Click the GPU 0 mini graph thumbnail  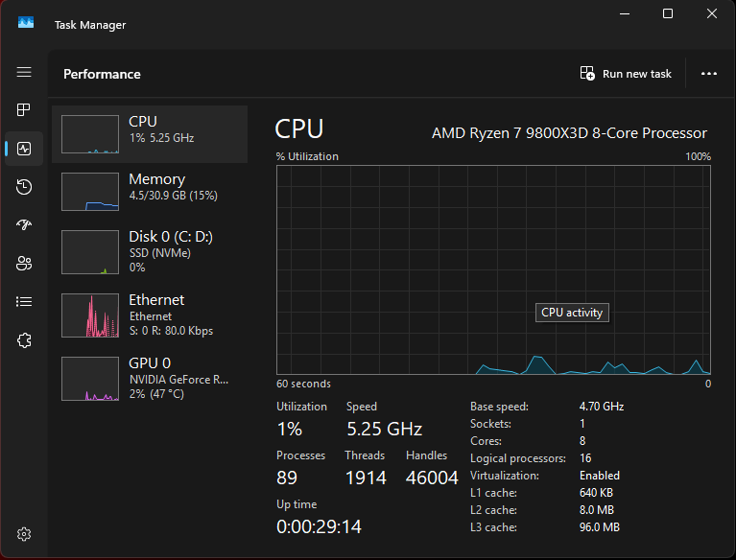click(x=90, y=379)
